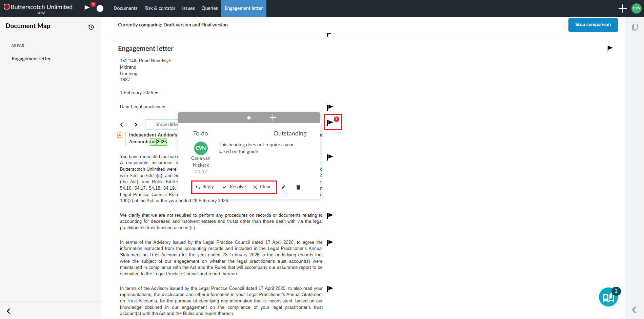Select Engagement letter in Document Map
The width and height of the screenshot is (644, 319).
31,59
